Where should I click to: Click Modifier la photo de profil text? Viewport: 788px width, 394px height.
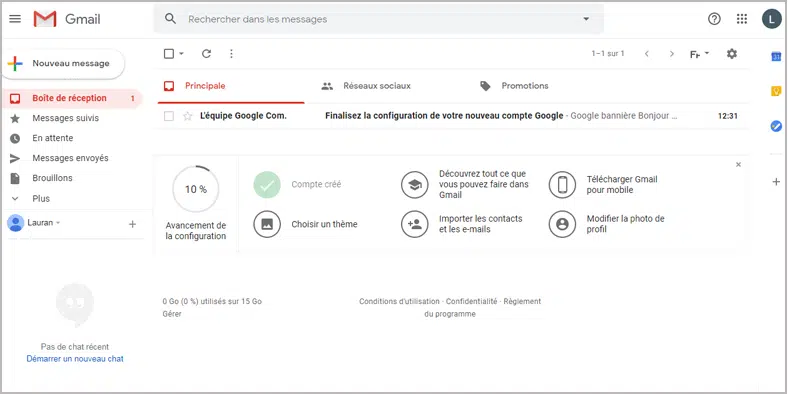pyautogui.click(x=625, y=224)
